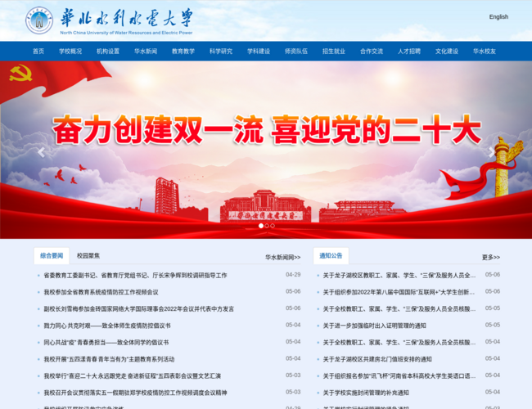Viewport: 532px width, 409px height.
Task: Select the 校园聚焦 tab
Action: [88, 256]
